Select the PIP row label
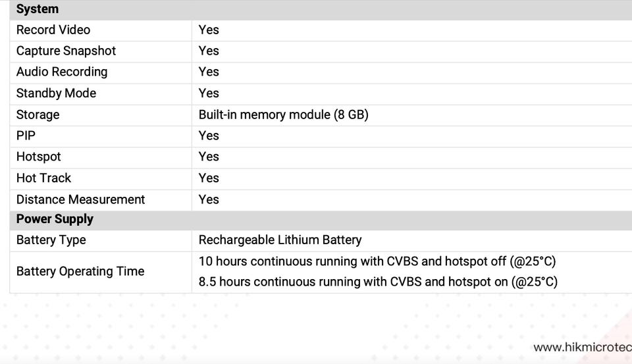Viewport: 632px width, 364px height. click(26, 136)
